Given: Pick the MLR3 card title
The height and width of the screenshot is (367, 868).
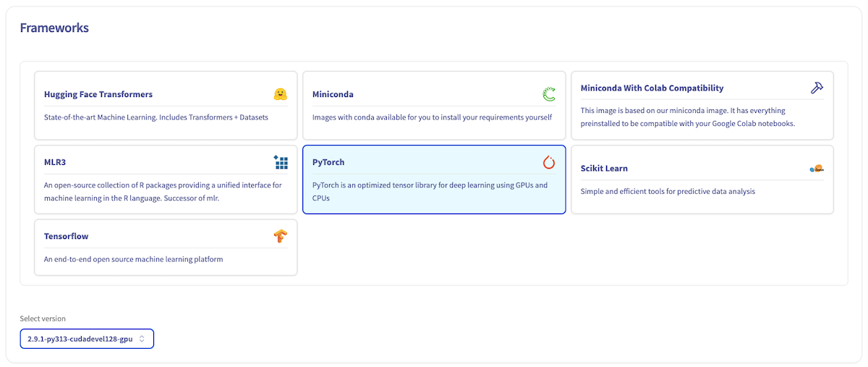Looking at the screenshot, I should (x=55, y=162).
